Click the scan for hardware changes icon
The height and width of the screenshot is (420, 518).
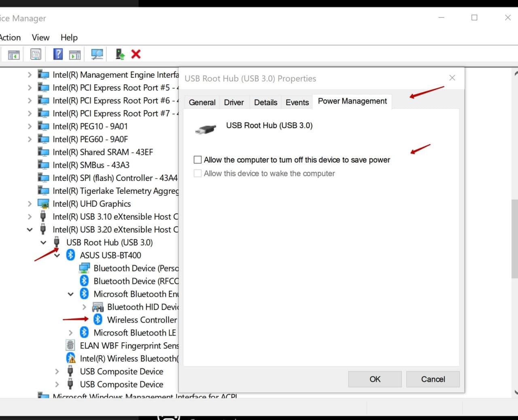click(x=97, y=54)
